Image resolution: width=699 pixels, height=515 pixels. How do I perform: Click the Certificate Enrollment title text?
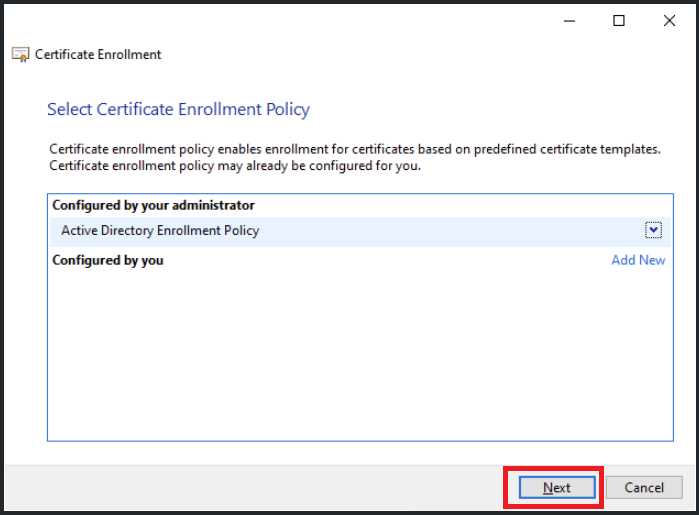tap(98, 54)
